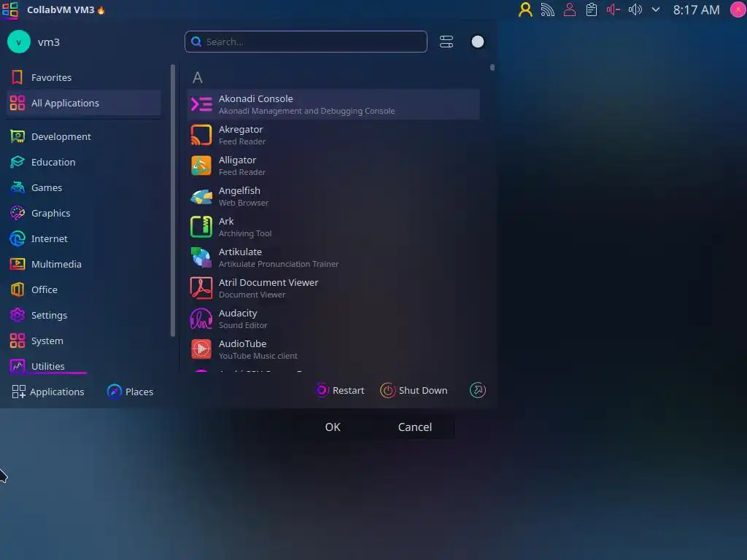Click the OK button
Screen dimensions: 747x560
tap(333, 427)
